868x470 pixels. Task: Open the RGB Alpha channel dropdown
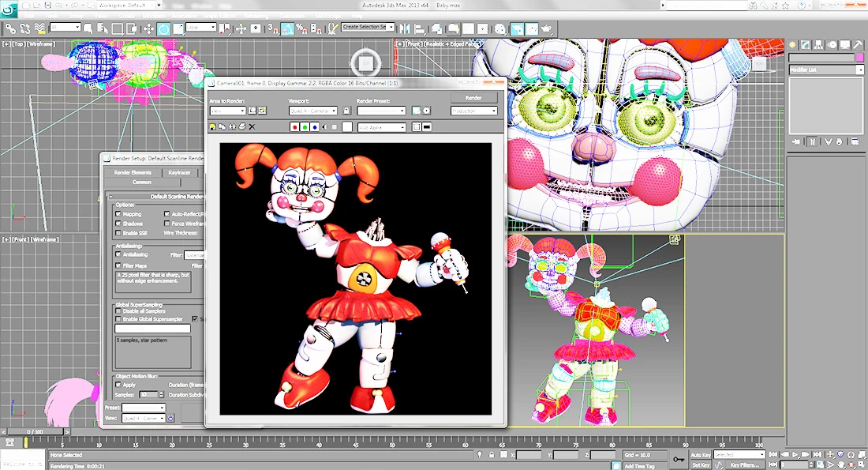click(x=382, y=127)
